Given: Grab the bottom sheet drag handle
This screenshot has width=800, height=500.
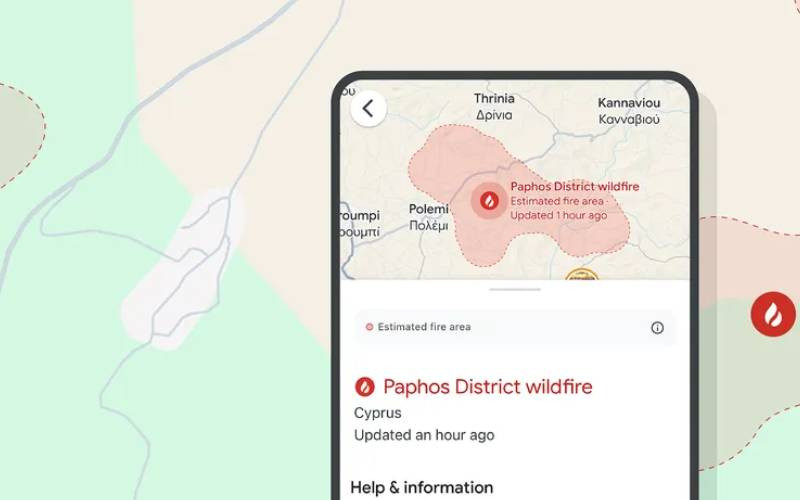Looking at the screenshot, I should (x=515, y=289).
